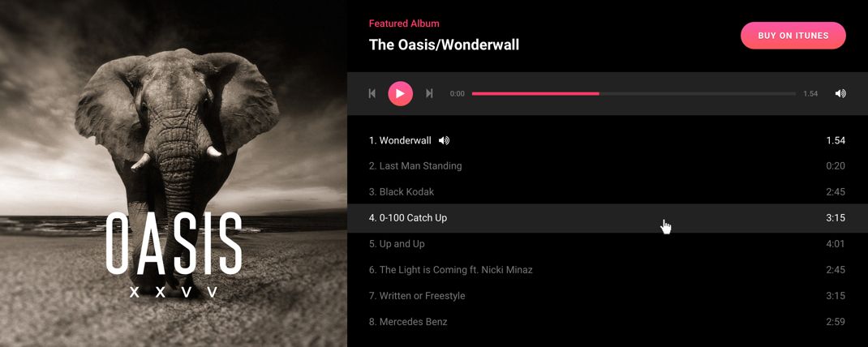Click the pink play button

coord(400,93)
